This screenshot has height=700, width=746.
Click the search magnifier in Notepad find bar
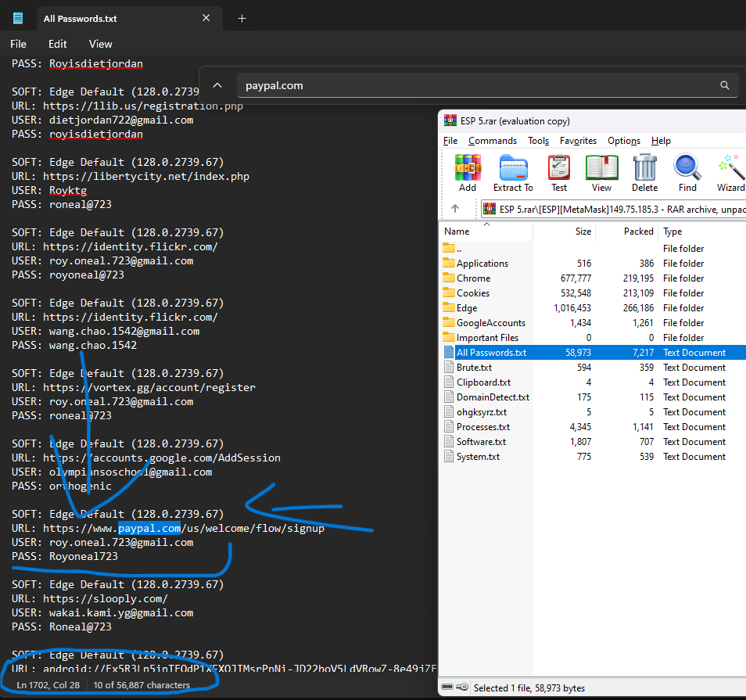click(x=724, y=85)
